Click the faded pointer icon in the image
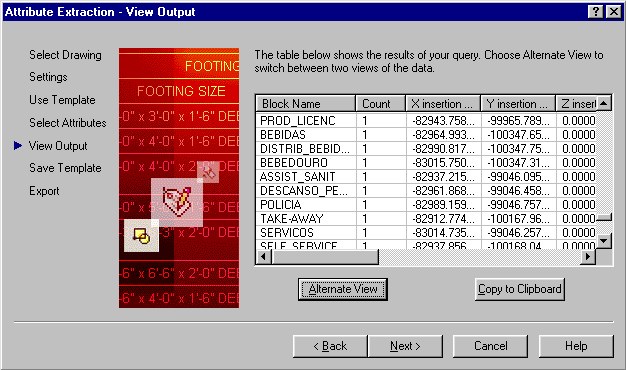The height and width of the screenshot is (370, 626). tap(208, 172)
